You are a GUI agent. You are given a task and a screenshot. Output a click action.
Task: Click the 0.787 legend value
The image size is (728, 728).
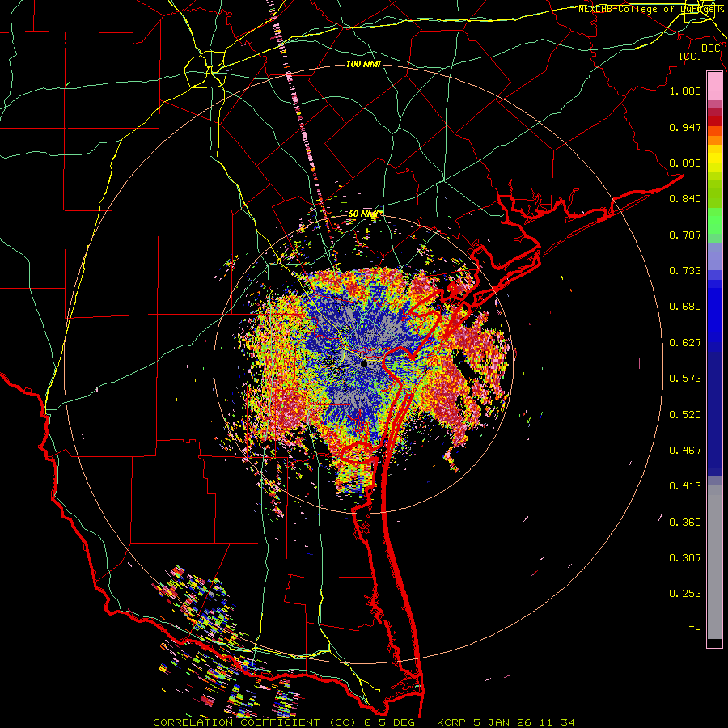(685, 235)
